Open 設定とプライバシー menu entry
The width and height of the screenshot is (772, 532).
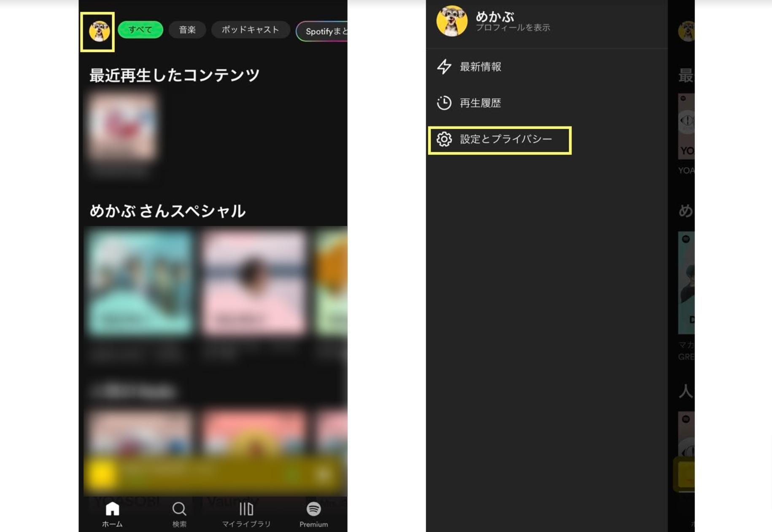(500, 140)
